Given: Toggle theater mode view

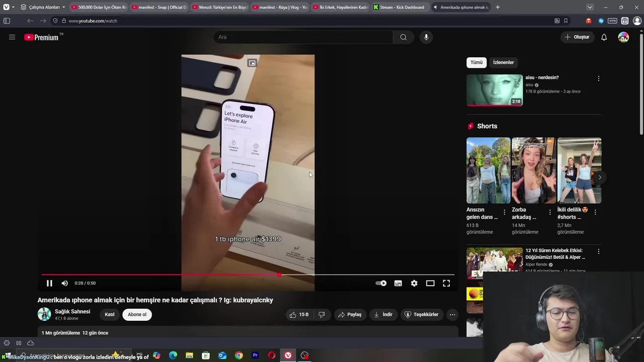Looking at the screenshot, I should [430, 283].
